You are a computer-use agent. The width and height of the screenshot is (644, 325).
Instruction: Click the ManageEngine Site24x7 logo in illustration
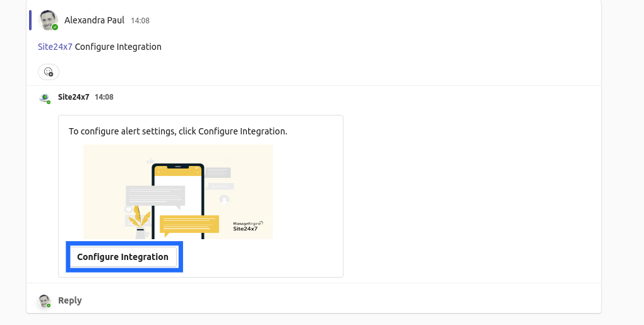(247, 225)
